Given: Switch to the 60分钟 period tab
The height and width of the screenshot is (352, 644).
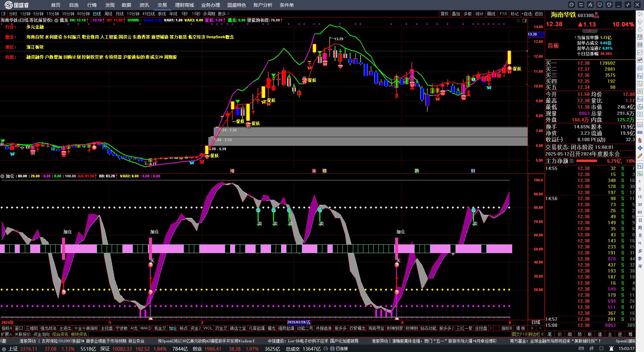Looking at the screenshot, I should [84, 14].
